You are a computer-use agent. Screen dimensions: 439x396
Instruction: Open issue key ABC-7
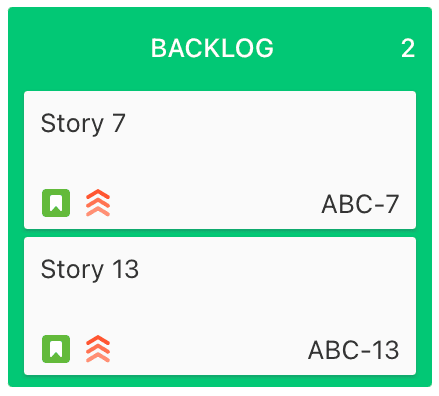click(360, 204)
